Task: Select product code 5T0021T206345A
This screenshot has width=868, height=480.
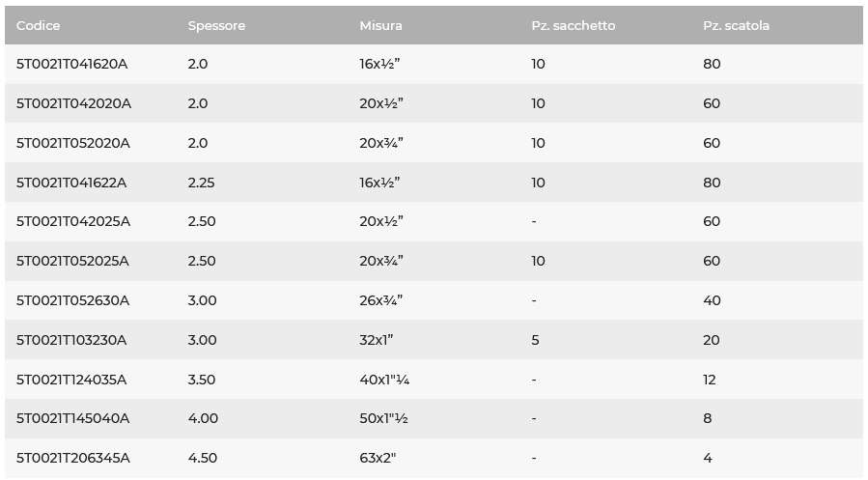Action: pos(73,458)
